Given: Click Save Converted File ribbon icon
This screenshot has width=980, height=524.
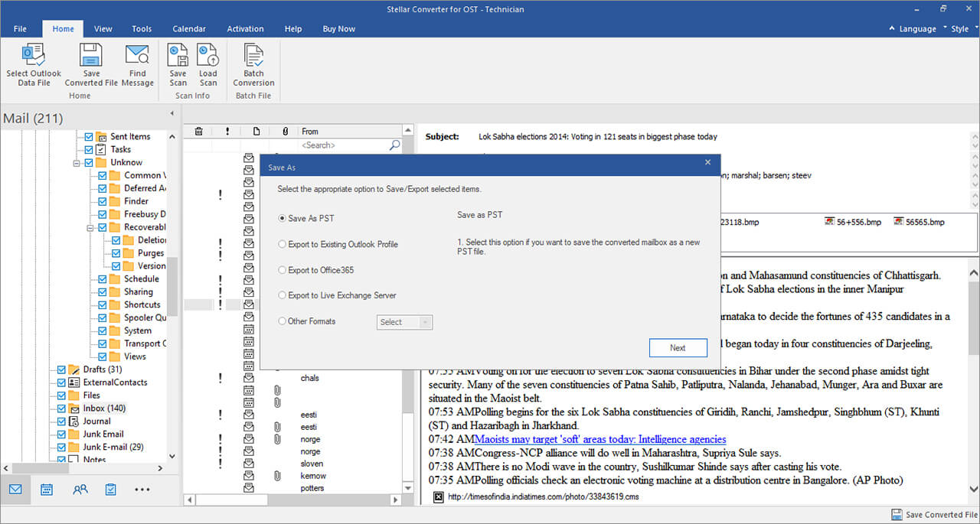Looking at the screenshot, I should [x=91, y=64].
